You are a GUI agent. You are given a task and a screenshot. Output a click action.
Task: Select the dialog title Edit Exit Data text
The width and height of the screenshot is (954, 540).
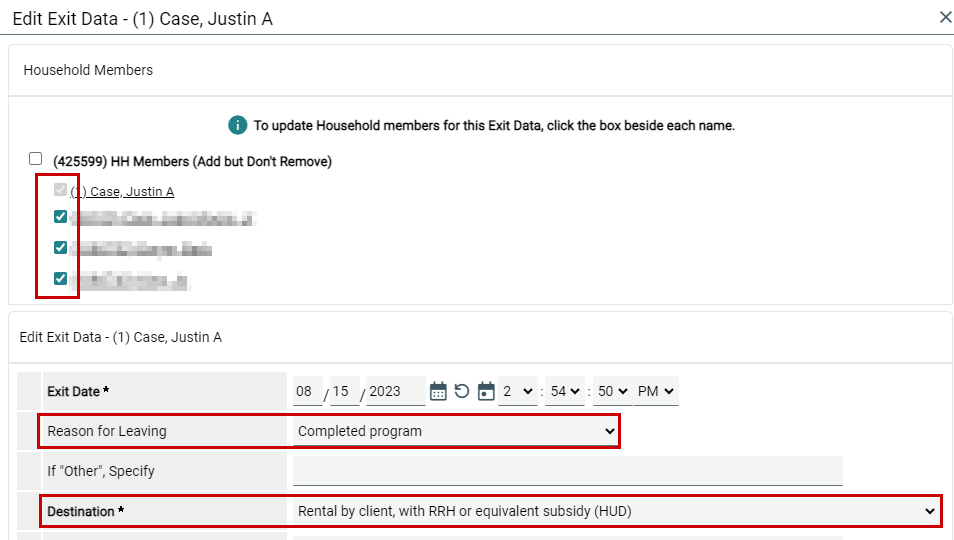[x=142, y=19]
